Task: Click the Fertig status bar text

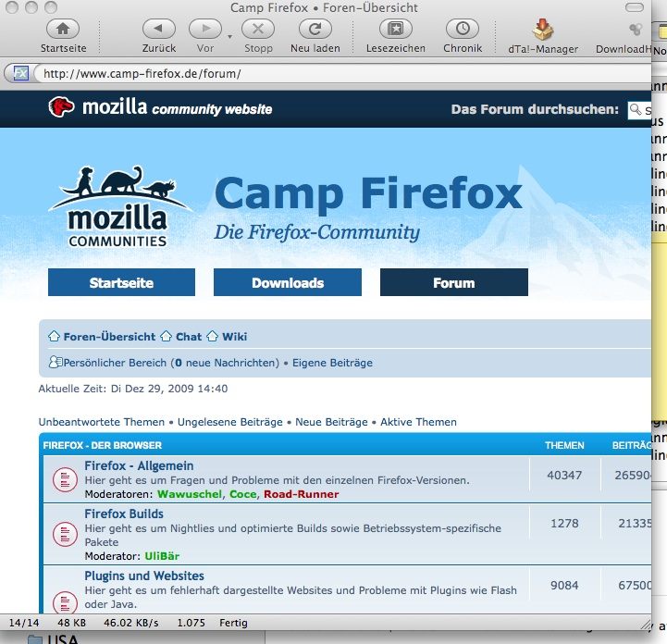Action: pyautogui.click(x=233, y=623)
